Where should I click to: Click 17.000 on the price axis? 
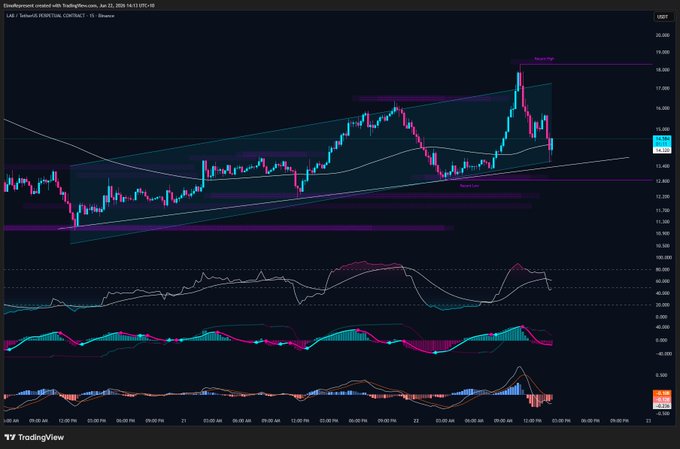tap(663, 88)
